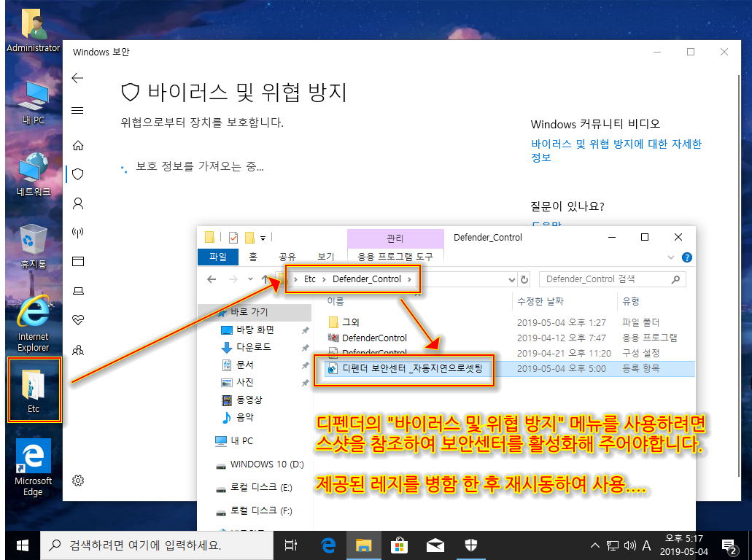This screenshot has width=752, height=560.
Task: Open device security laptop icon
Action: click(78, 291)
